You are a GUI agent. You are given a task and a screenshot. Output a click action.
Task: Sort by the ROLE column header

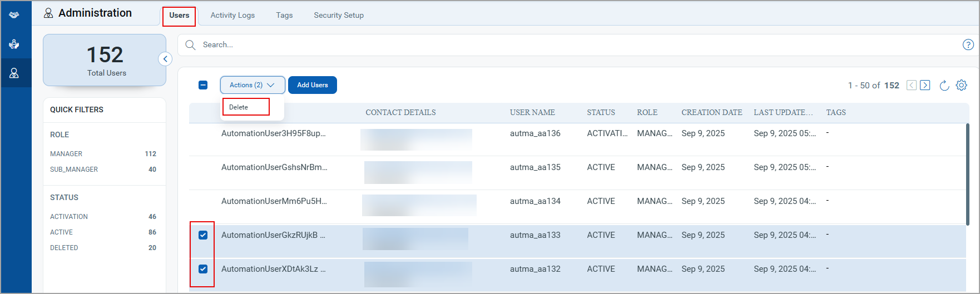point(647,112)
